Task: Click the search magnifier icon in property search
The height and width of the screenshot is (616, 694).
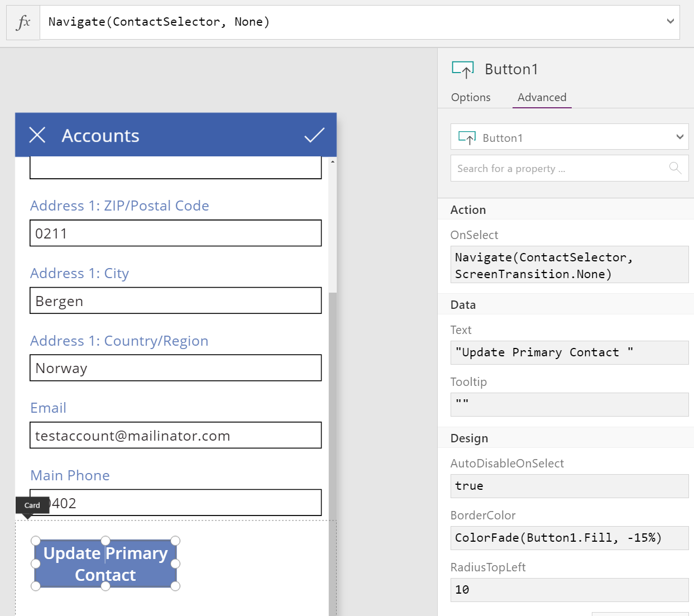Action: (x=675, y=168)
